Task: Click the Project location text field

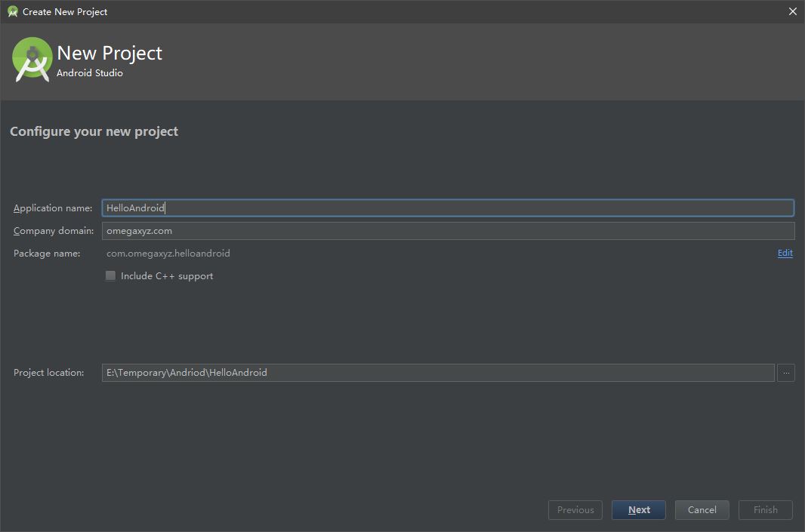Action: (378, 372)
